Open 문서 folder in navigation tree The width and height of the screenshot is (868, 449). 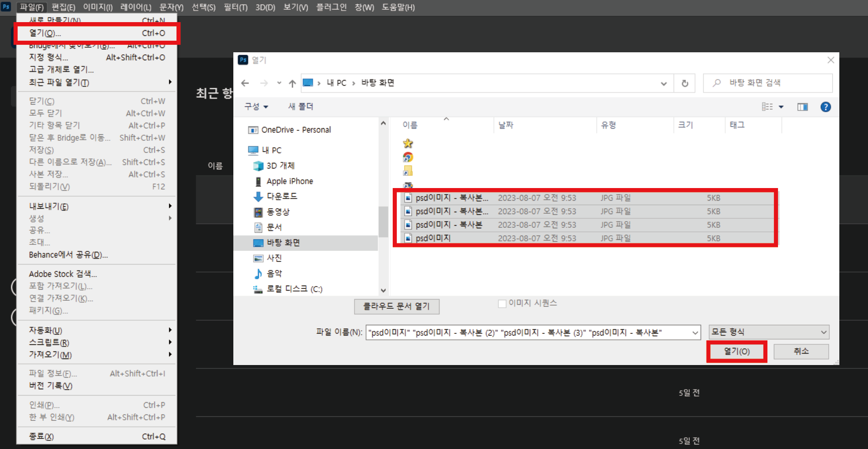coord(268,227)
